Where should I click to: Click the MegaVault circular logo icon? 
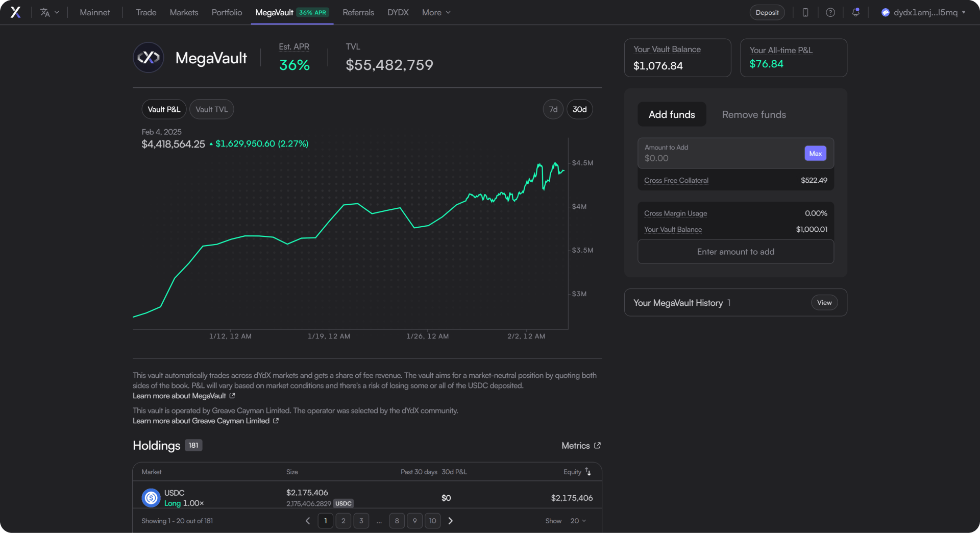[x=148, y=57]
